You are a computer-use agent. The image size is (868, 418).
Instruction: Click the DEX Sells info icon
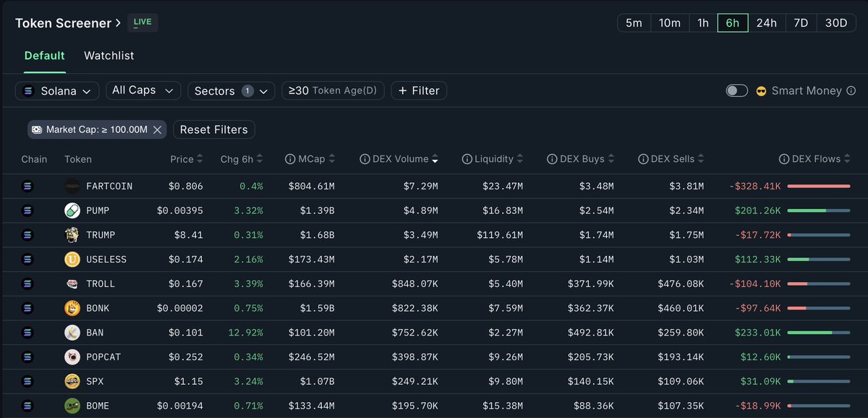tap(643, 159)
